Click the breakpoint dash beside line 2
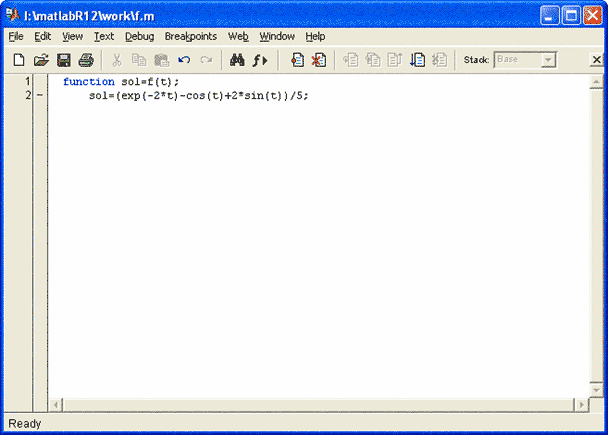This screenshot has height=435, width=608. tap(40, 95)
